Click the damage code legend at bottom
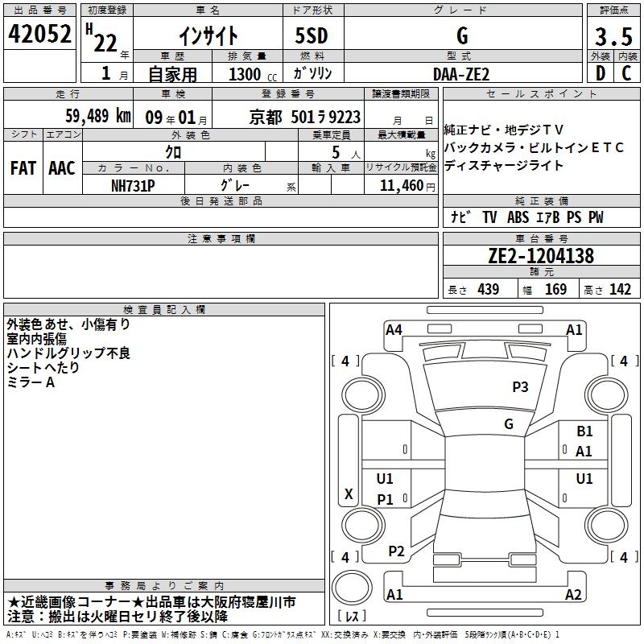The image size is (644, 644). pos(283,635)
